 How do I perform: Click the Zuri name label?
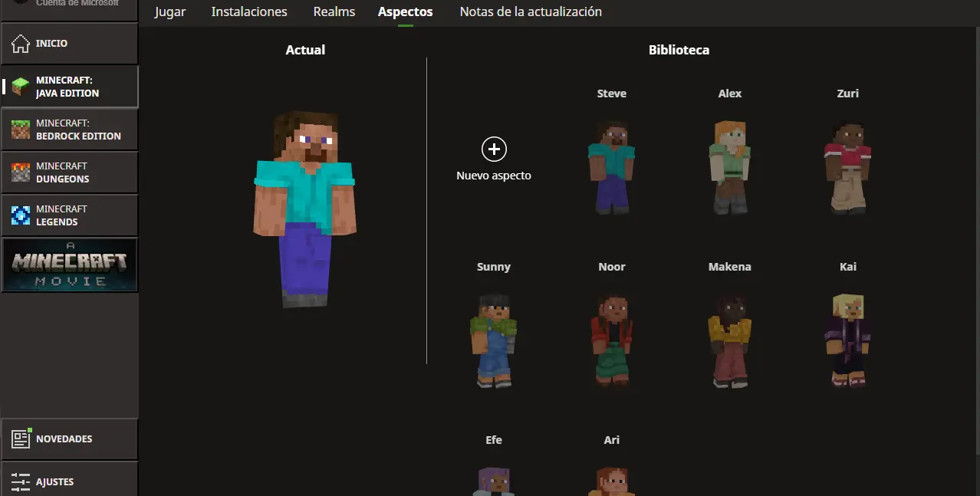click(x=848, y=94)
